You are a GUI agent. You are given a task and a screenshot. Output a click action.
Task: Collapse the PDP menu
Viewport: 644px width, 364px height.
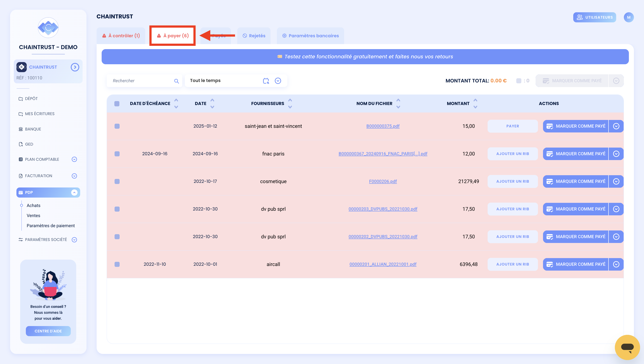[x=74, y=193]
